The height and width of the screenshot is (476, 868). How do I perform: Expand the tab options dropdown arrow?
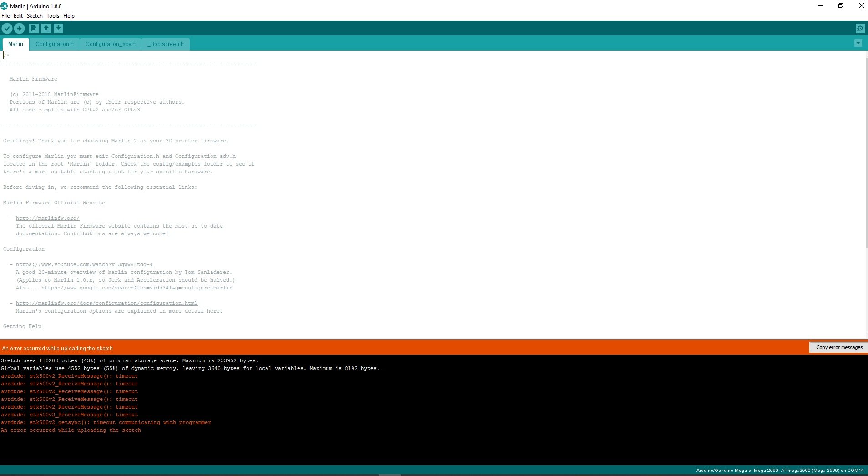[x=858, y=43]
